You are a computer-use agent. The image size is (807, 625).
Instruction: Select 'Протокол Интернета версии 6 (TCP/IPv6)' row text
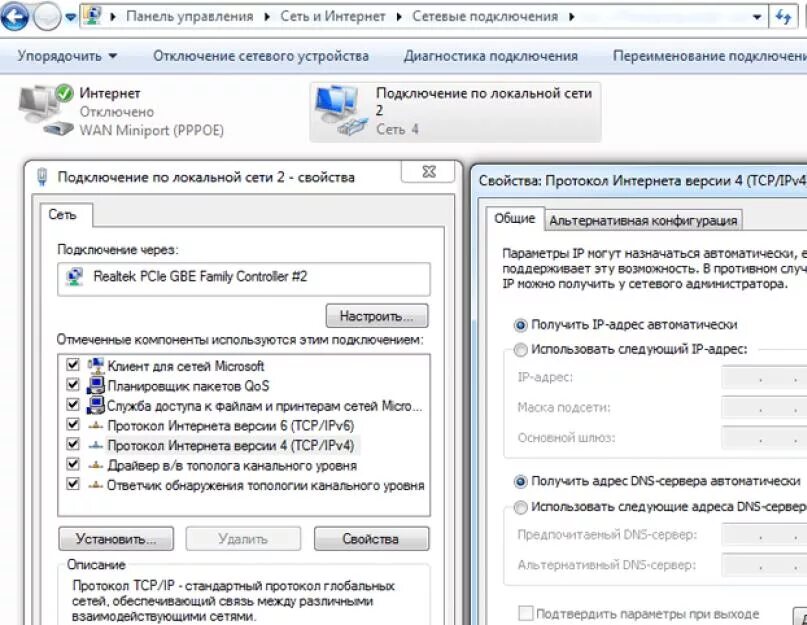coord(231,426)
